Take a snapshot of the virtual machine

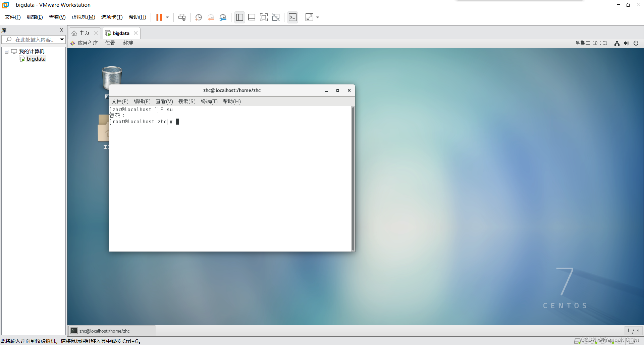click(x=198, y=17)
